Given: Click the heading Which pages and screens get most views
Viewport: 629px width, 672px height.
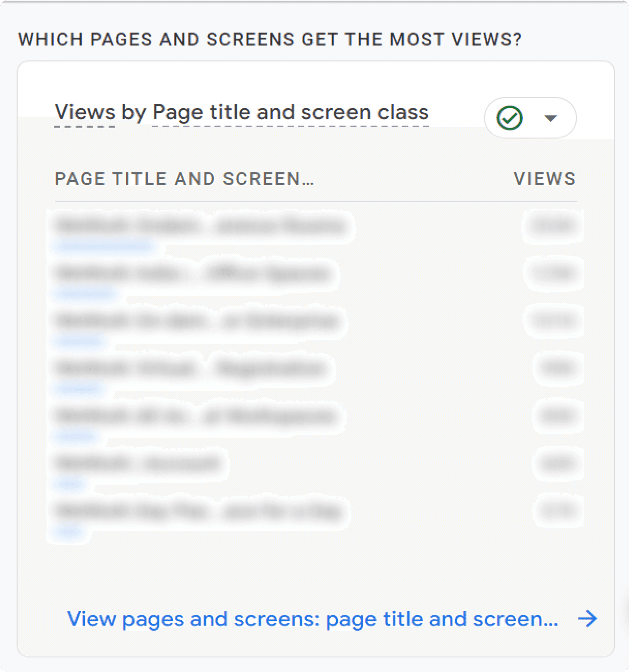Looking at the screenshot, I should click(x=270, y=39).
